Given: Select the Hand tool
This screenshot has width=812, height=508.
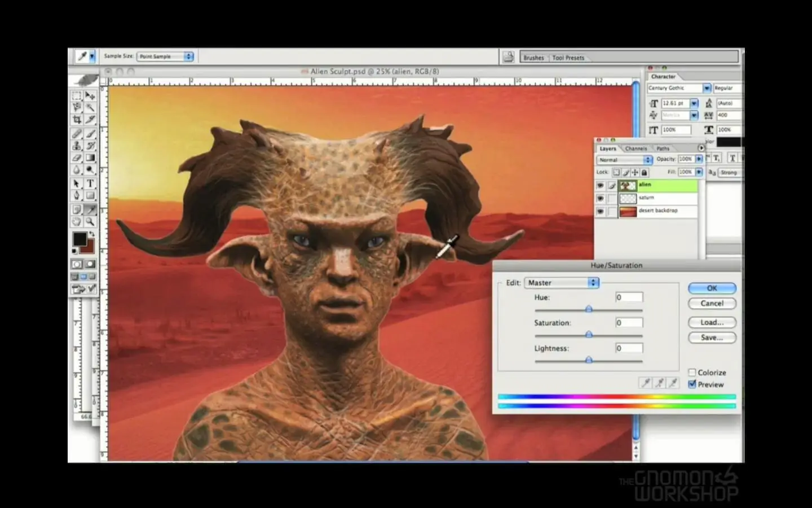Looking at the screenshot, I should coord(77,222).
